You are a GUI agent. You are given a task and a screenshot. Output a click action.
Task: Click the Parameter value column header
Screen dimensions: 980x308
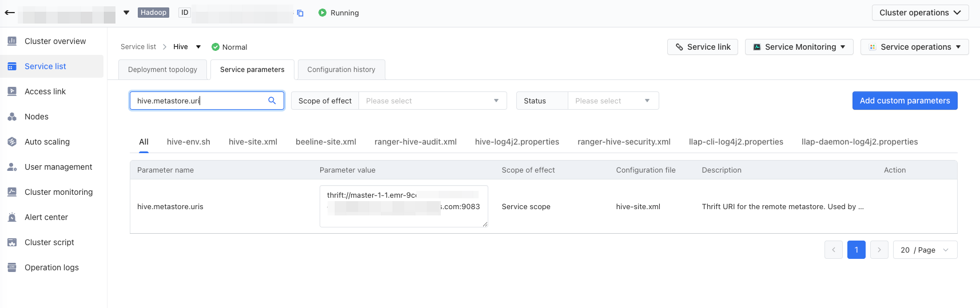[348, 170]
